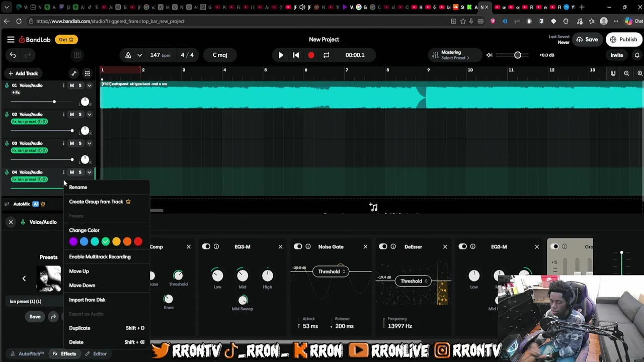Expand track 04 with chevron

pyautogui.click(x=89, y=172)
